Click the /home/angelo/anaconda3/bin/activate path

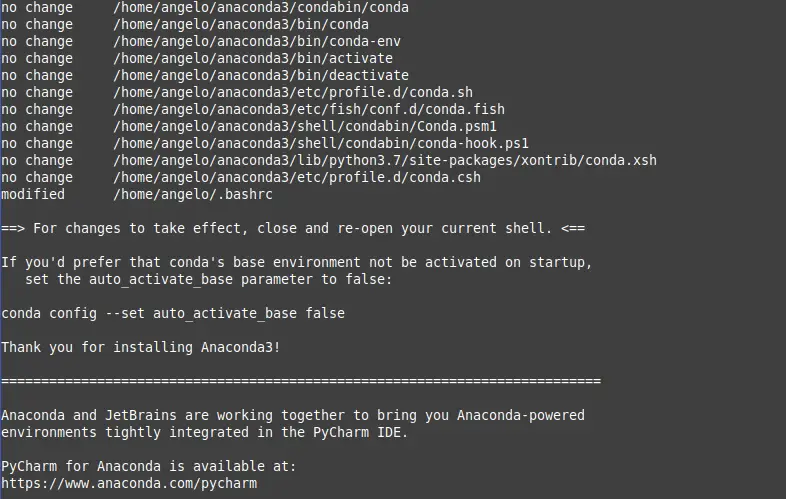pos(253,59)
